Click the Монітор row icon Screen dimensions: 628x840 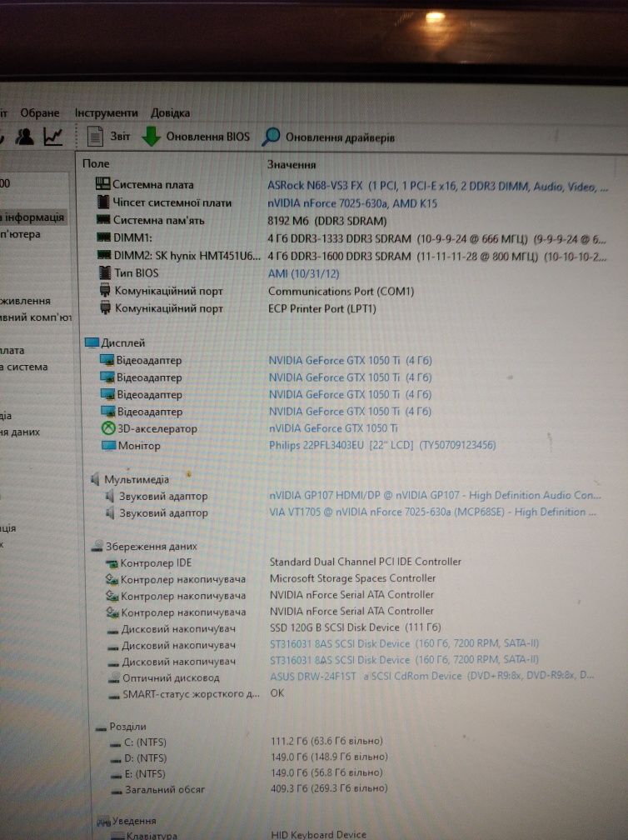[108, 445]
